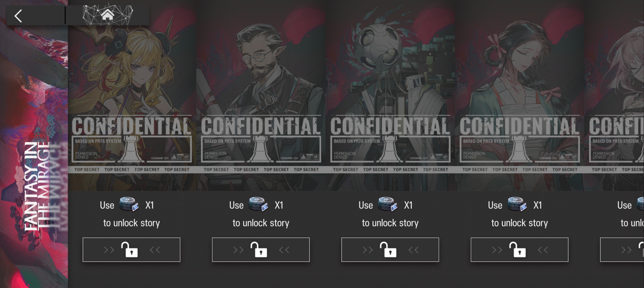
Task: Click padlock icon in third unlock button
Action: point(388,250)
